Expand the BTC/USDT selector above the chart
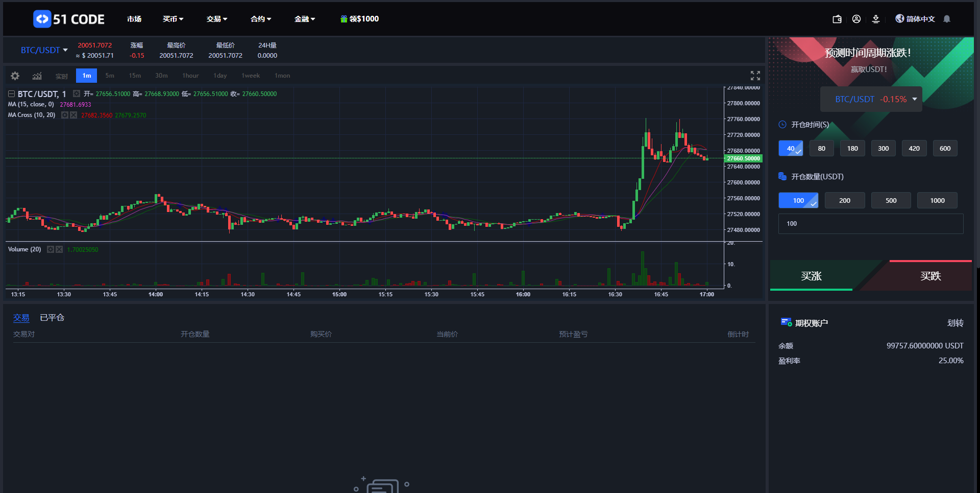 click(44, 50)
